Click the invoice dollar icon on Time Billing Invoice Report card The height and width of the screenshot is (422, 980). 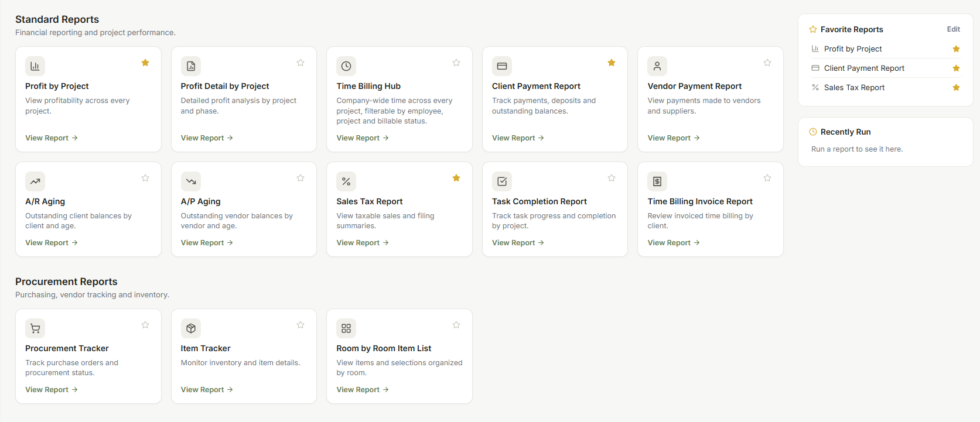pyautogui.click(x=657, y=181)
